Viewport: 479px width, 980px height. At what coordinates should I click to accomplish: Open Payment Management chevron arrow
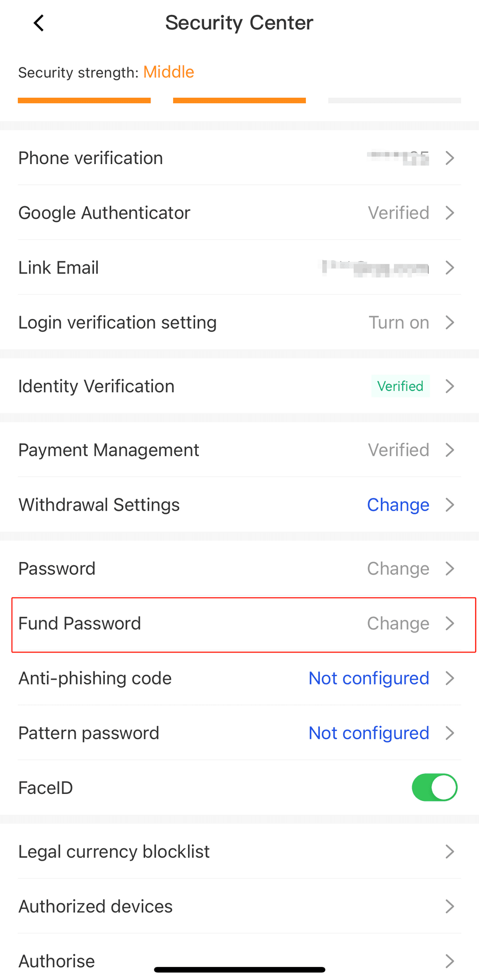pyautogui.click(x=450, y=450)
